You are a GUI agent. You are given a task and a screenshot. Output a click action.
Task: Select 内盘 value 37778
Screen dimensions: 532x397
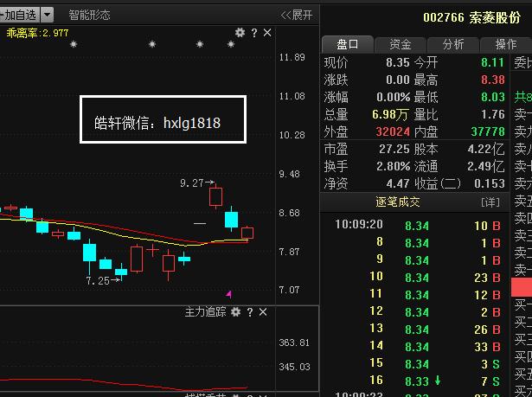488,132
